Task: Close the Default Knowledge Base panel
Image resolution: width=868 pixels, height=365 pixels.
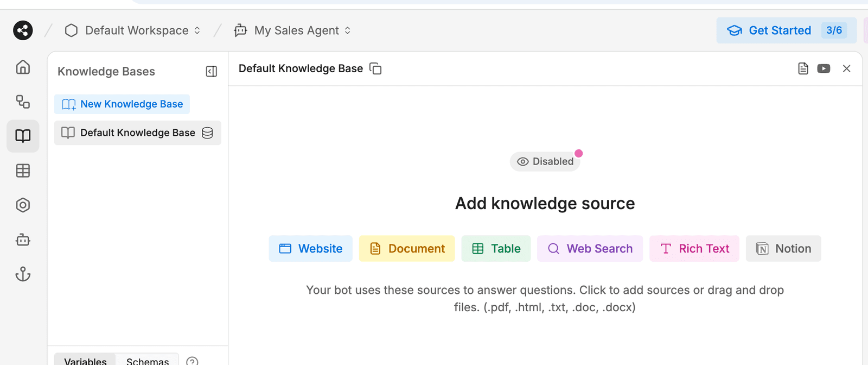Action: point(846,68)
